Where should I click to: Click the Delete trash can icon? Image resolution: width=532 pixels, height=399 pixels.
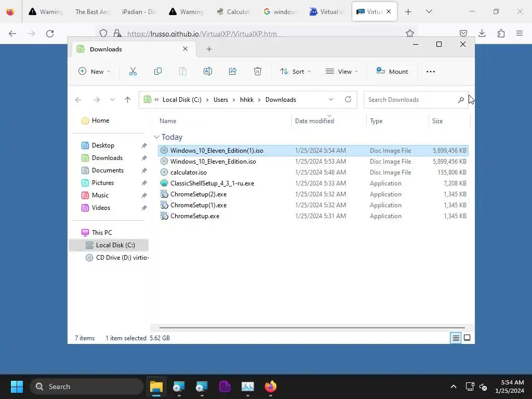tap(258, 71)
